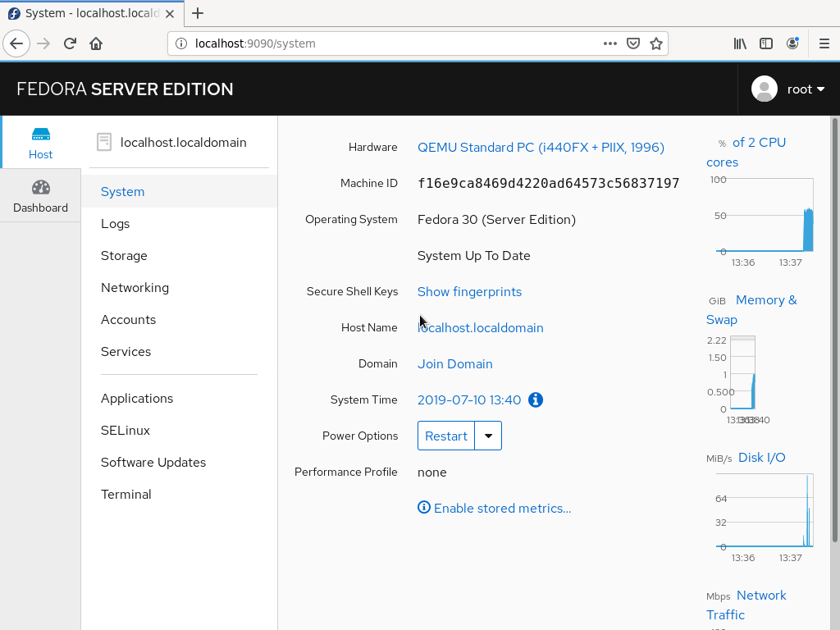Open the page actions three-dot menu
The width and height of the screenshot is (840, 630).
pos(609,43)
